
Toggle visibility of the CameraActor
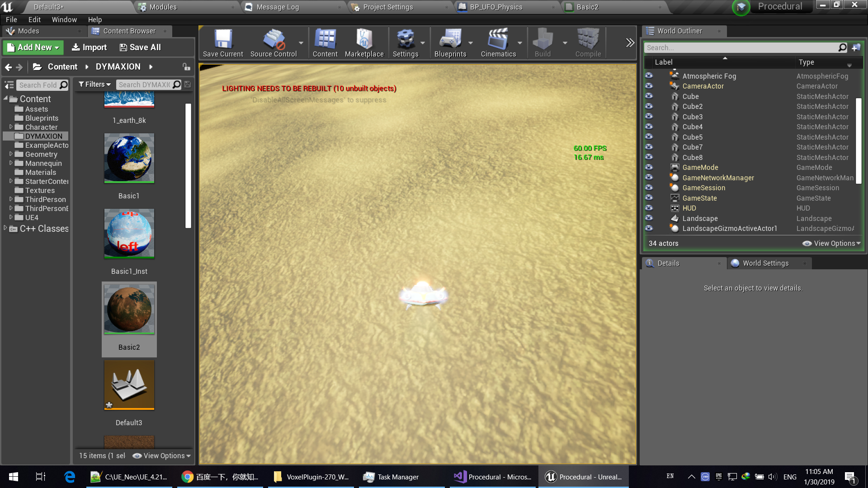(649, 86)
